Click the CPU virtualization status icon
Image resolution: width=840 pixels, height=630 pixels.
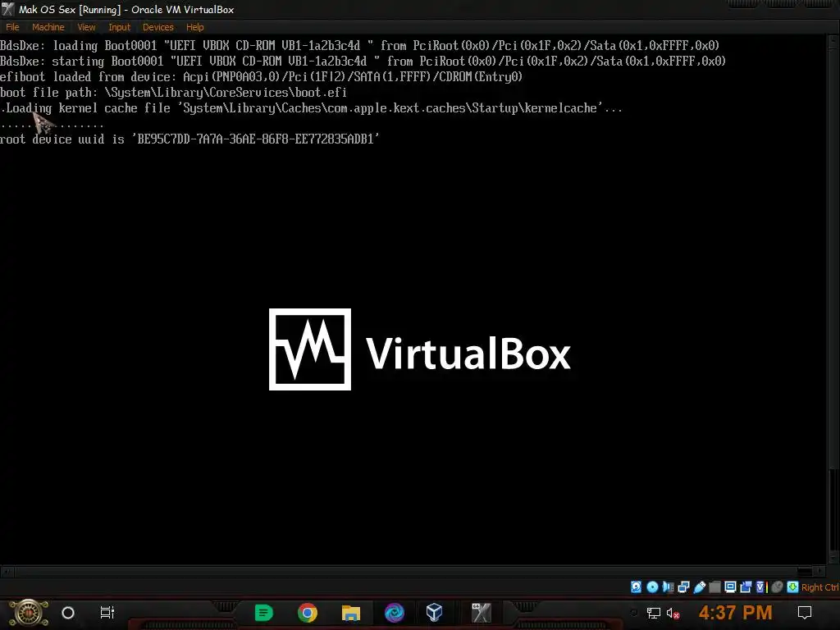point(761,587)
